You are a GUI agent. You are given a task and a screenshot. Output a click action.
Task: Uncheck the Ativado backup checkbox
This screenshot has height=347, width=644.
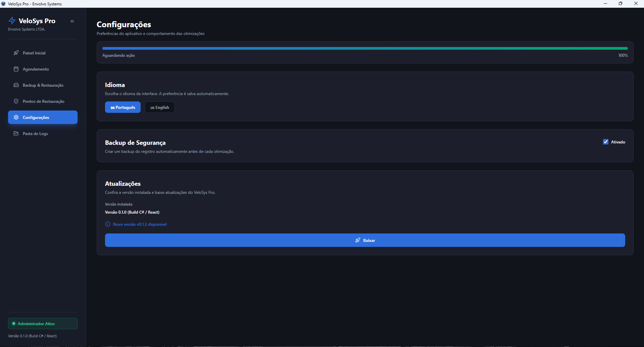(x=606, y=142)
